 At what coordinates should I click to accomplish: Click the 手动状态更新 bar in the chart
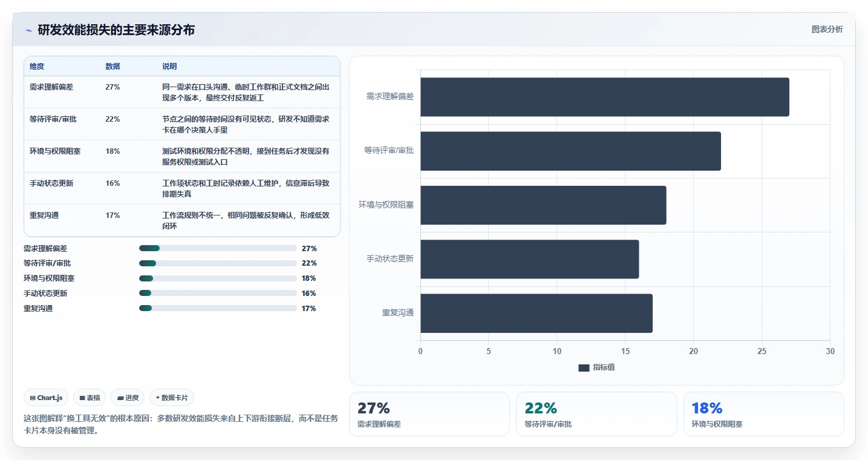coord(530,259)
